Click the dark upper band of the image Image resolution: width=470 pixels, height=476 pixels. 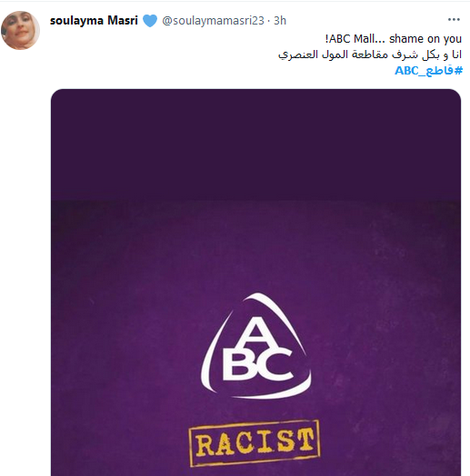[255, 144]
